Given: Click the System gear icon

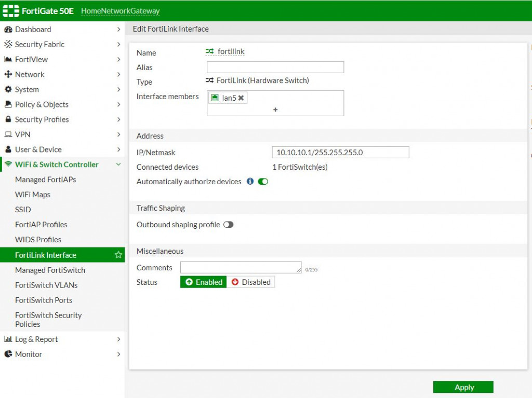Looking at the screenshot, I should (8, 89).
